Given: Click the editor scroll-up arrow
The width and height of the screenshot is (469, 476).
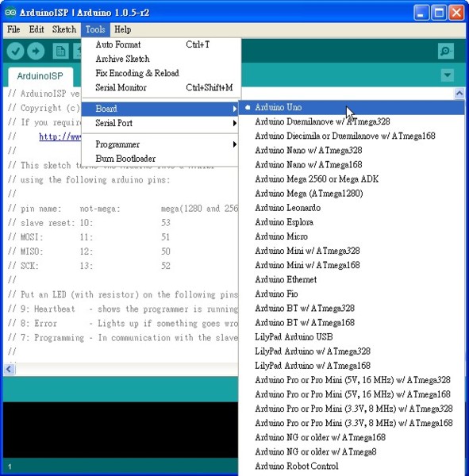Looking at the screenshot, I should pyautogui.click(x=459, y=94).
